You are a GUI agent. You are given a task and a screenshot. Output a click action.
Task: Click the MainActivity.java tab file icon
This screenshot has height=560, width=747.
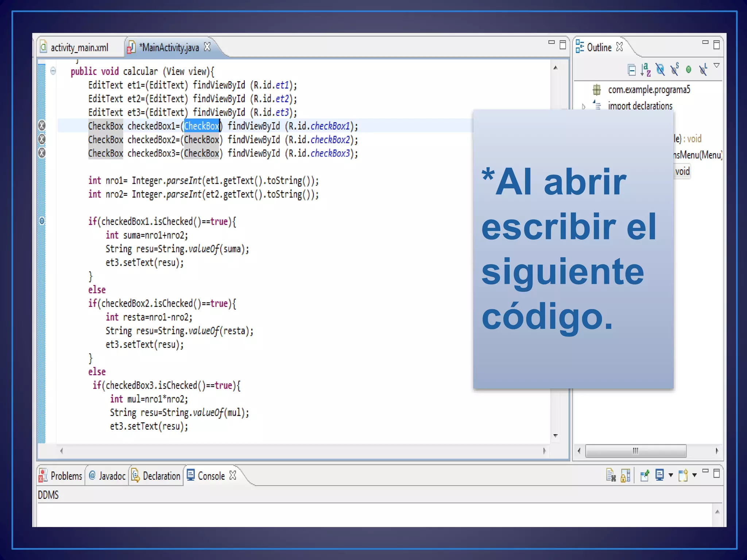click(131, 48)
